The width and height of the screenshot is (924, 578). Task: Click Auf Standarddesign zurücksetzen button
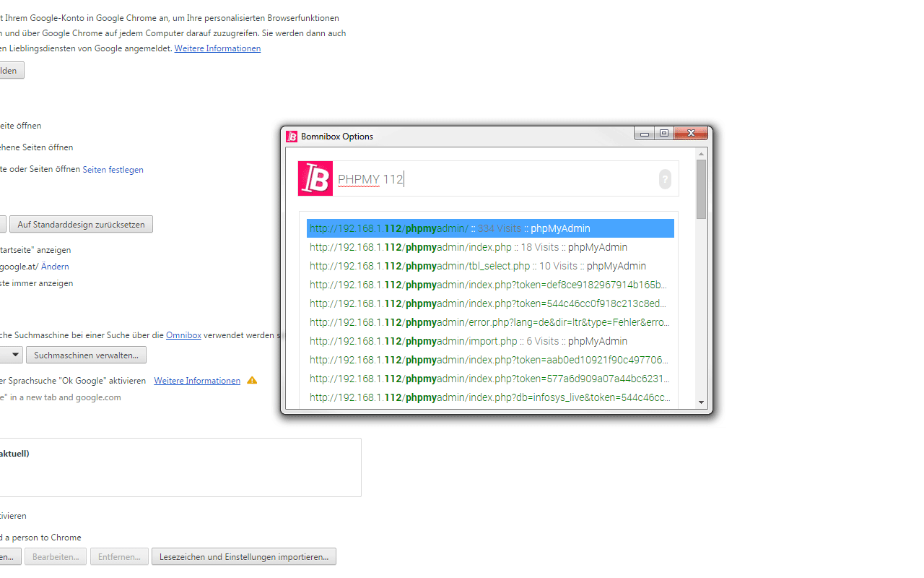tap(81, 225)
